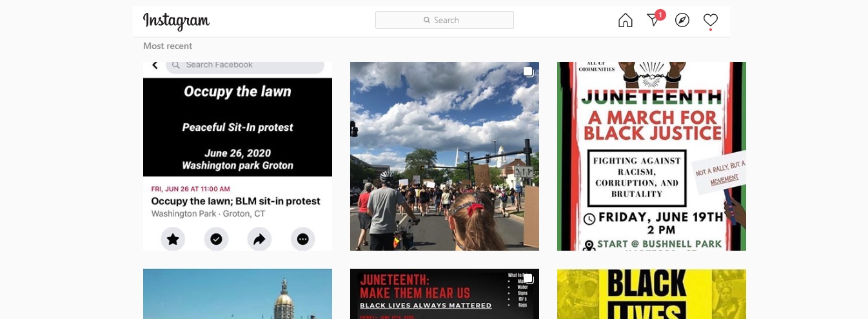Image resolution: width=868 pixels, height=319 pixels.
Task: Open the Juneteenth March for Black Justice post
Action: [651, 156]
